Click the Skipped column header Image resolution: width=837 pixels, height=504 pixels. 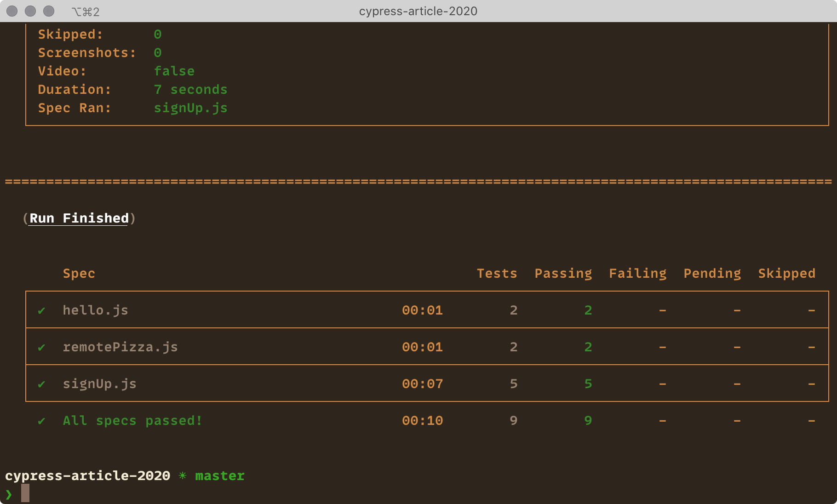pos(786,273)
